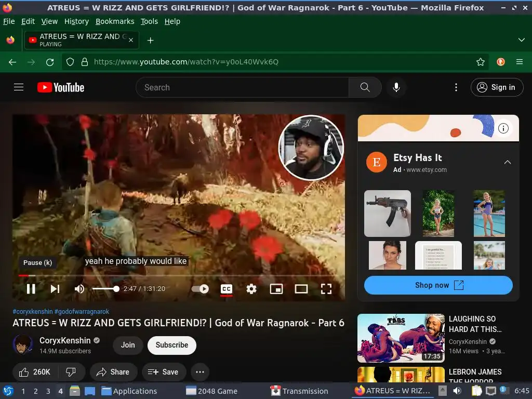Open the Etsy Has It ad title
Viewport: 532px width, 399px height.
[417, 158]
